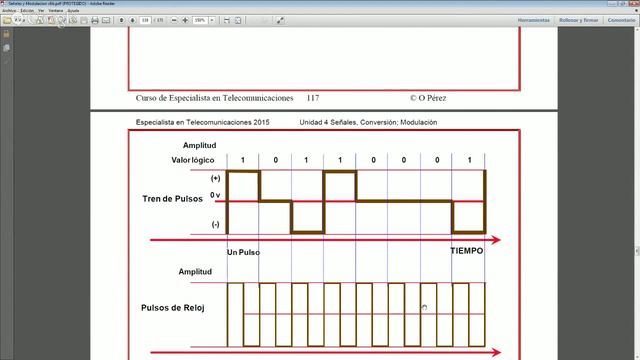The width and height of the screenshot is (640, 360).
Task: Open the zoom level dropdown arrow
Action: coord(212,20)
